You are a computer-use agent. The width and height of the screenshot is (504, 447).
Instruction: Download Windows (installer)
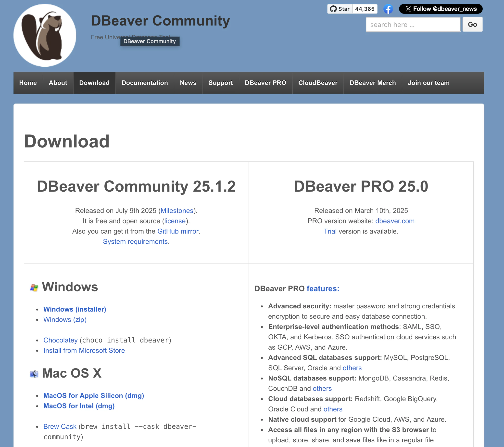75,309
